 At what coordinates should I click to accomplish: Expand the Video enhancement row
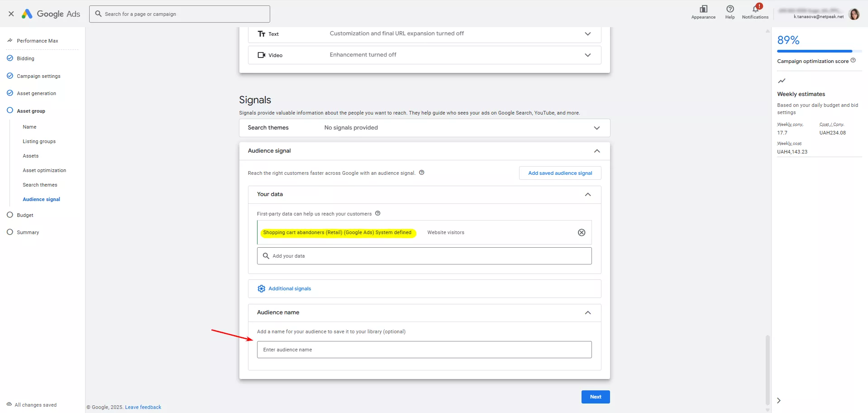click(x=587, y=55)
